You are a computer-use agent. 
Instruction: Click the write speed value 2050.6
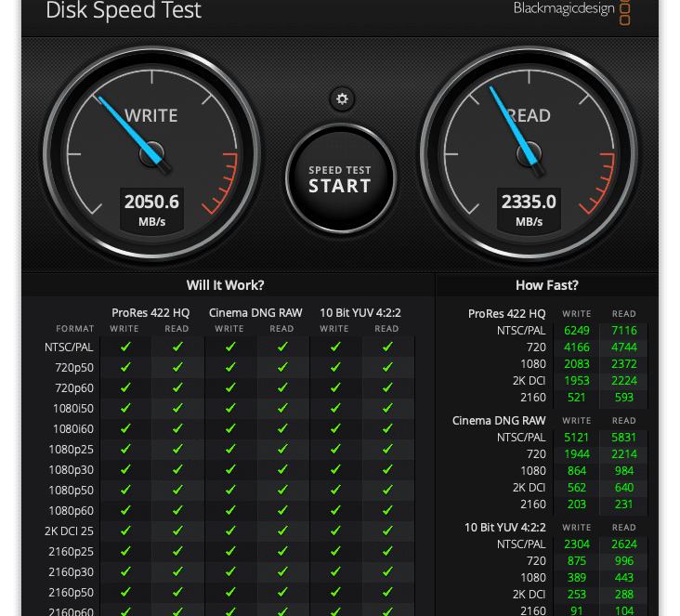[151, 202]
